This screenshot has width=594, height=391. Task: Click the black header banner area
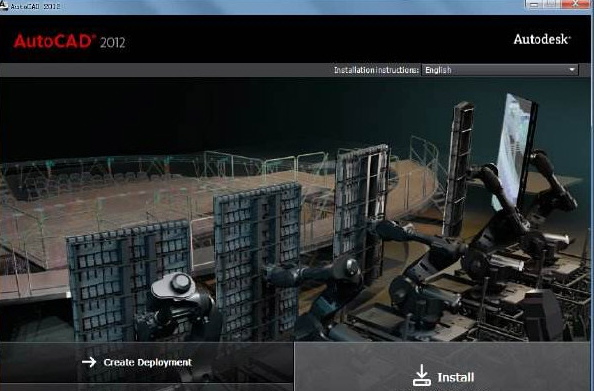click(295, 39)
